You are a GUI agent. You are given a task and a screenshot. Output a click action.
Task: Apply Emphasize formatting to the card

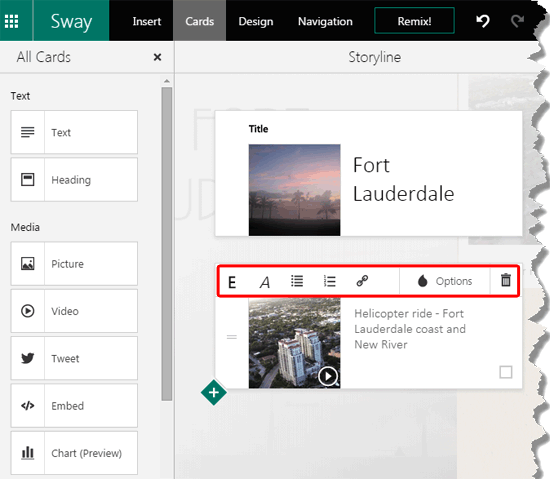(x=232, y=282)
